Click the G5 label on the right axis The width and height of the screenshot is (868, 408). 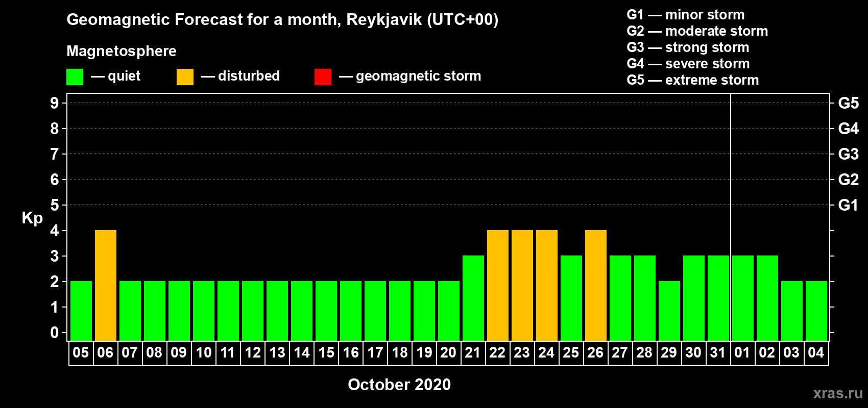[848, 103]
